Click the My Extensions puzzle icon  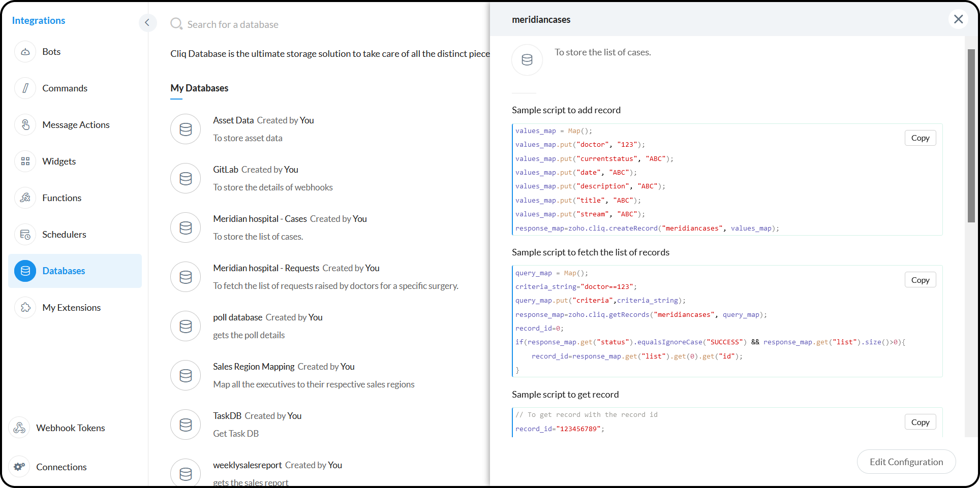point(25,308)
